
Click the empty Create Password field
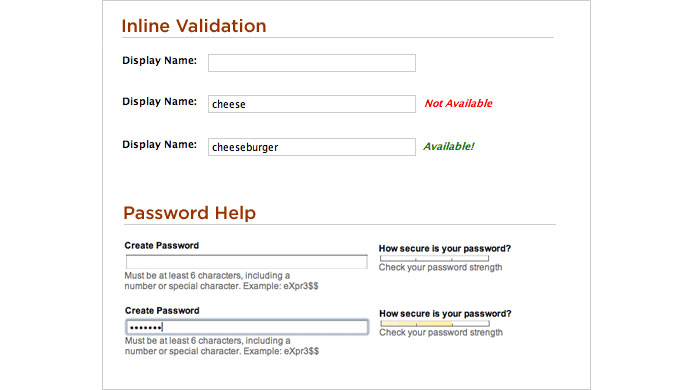[x=246, y=262]
